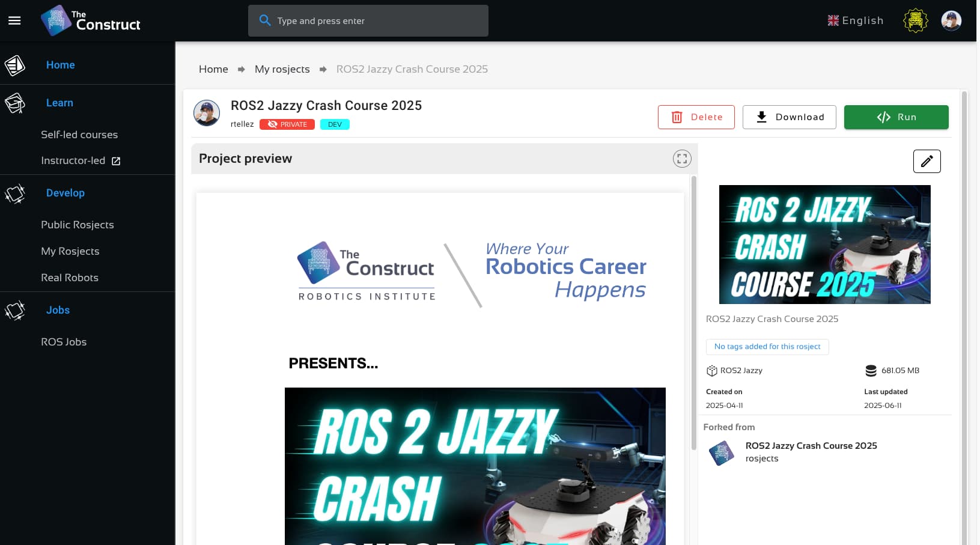Screen dimensions: 980x545
Task: Click the preview ROS 2 Jazzy Crash banner image
Action: [475, 466]
